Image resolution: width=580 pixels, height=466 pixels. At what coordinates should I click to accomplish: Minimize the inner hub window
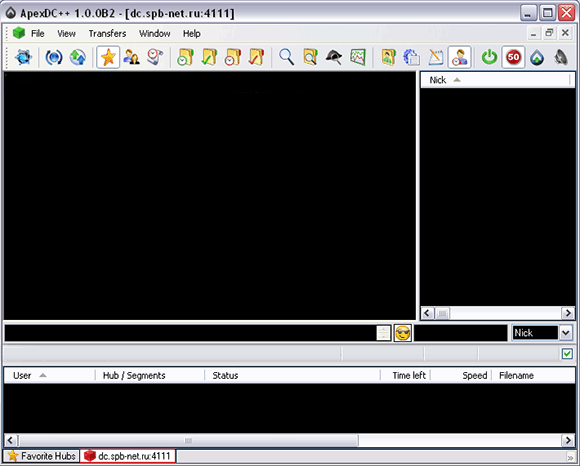click(x=533, y=33)
